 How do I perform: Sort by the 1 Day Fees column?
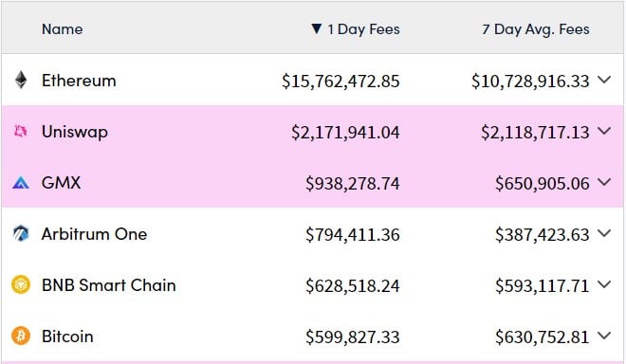point(363,29)
